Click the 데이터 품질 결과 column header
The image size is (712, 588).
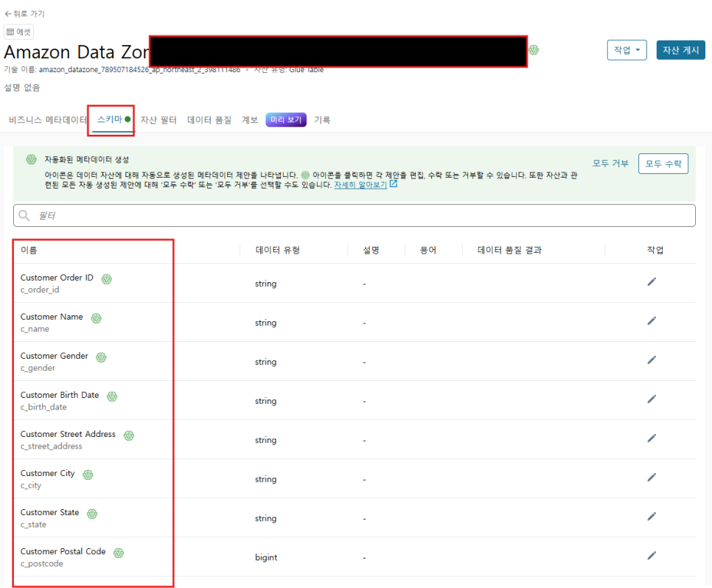point(509,251)
